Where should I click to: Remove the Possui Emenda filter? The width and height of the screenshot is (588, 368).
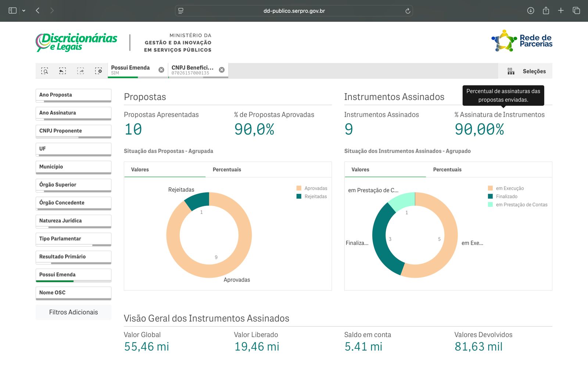tap(161, 70)
